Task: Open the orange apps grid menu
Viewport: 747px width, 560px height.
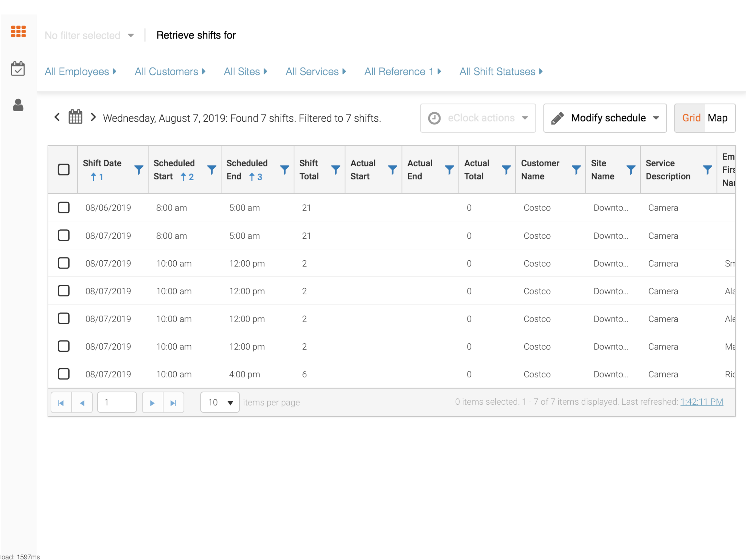Action: [x=18, y=31]
